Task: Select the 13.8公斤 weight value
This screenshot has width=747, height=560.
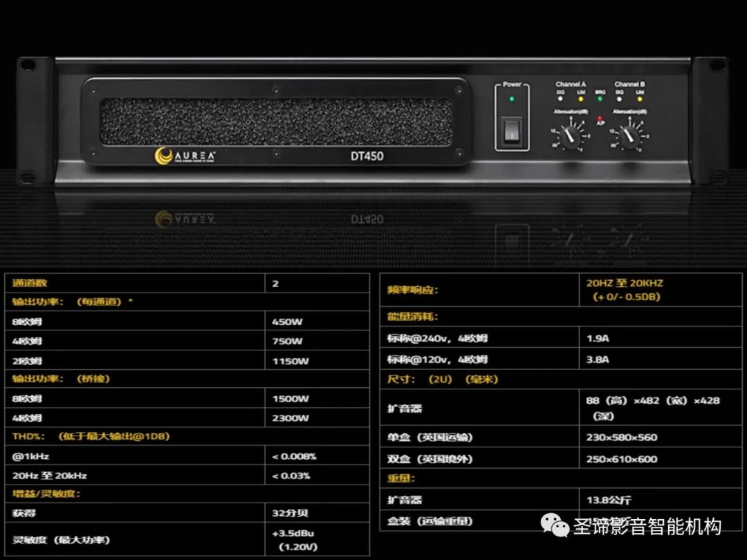Action: [608, 500]
